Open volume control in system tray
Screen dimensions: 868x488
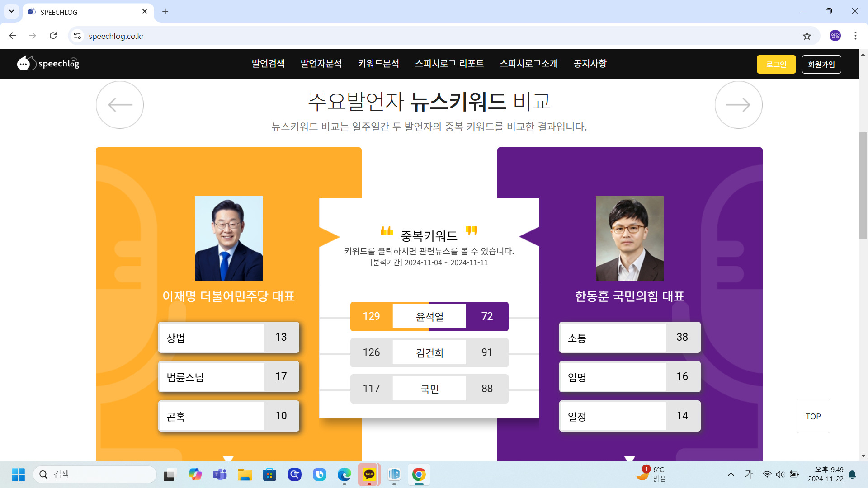780,474
